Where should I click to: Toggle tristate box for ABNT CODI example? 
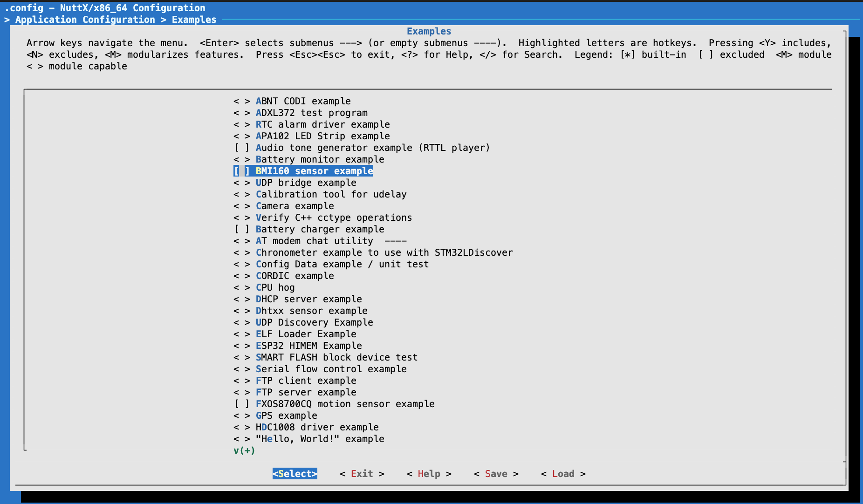click(x=241, y=101)
